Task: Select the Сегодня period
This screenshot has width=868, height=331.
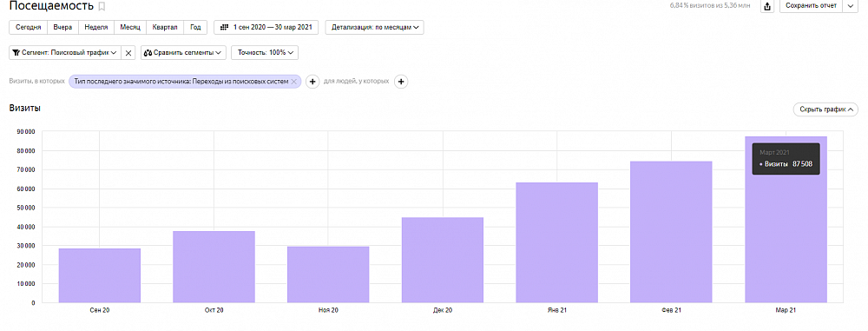Action: (x=29, y=27)
